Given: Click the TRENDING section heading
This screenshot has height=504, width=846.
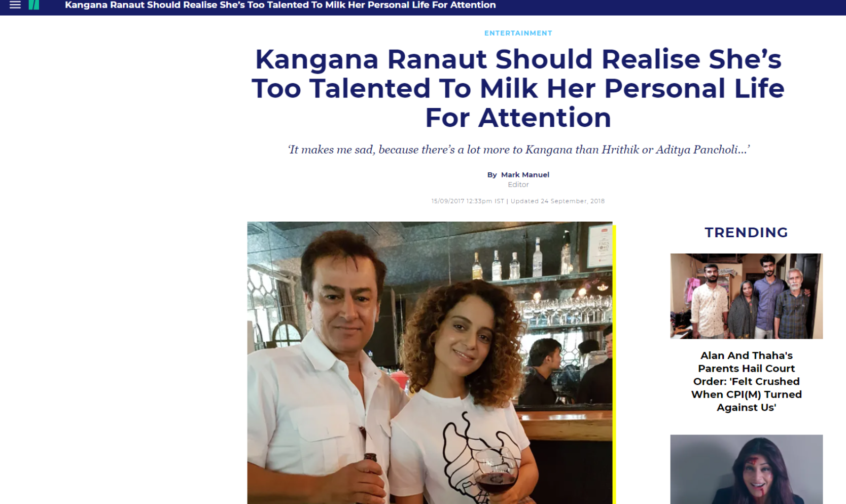Looking at the screenshot, I should (746, 232).
